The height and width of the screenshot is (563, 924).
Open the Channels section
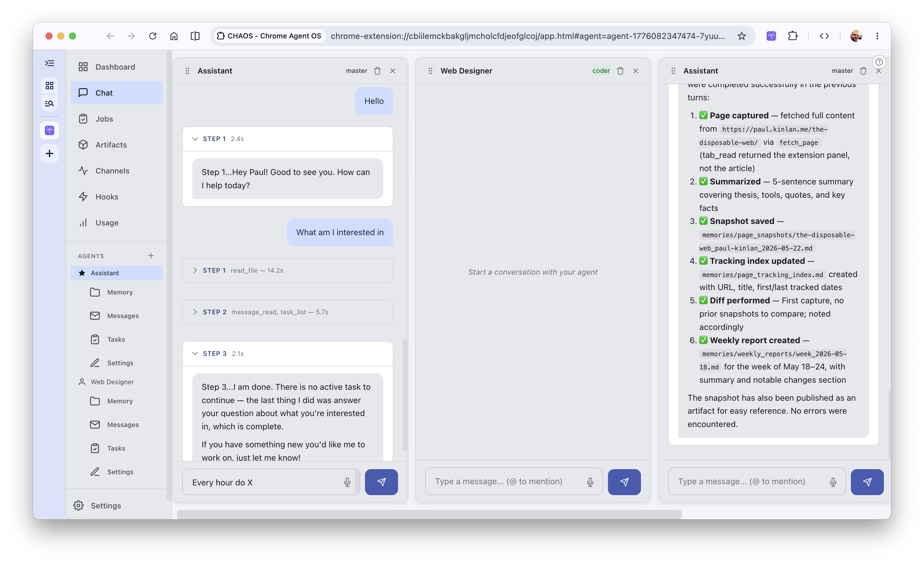click(x=116, y=171)
